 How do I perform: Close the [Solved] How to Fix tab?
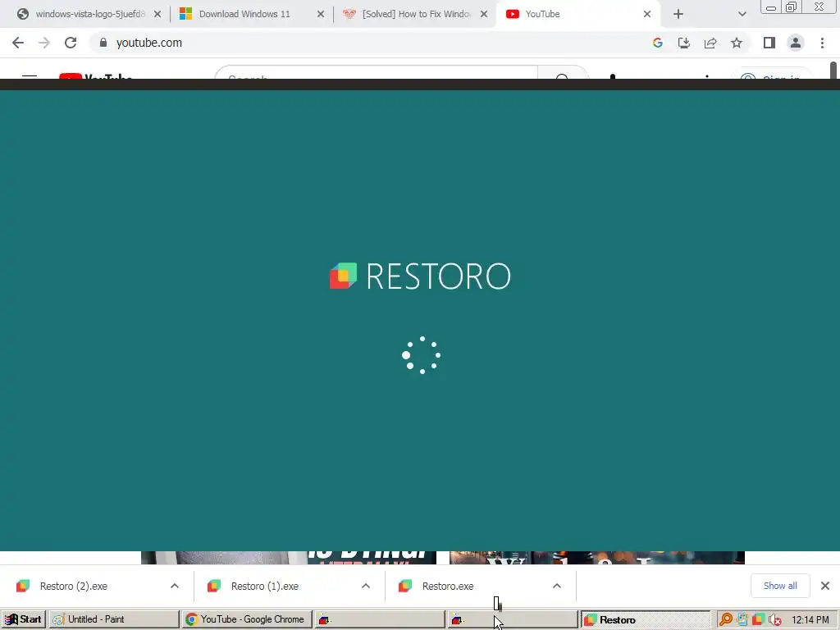tap(484, 15)
